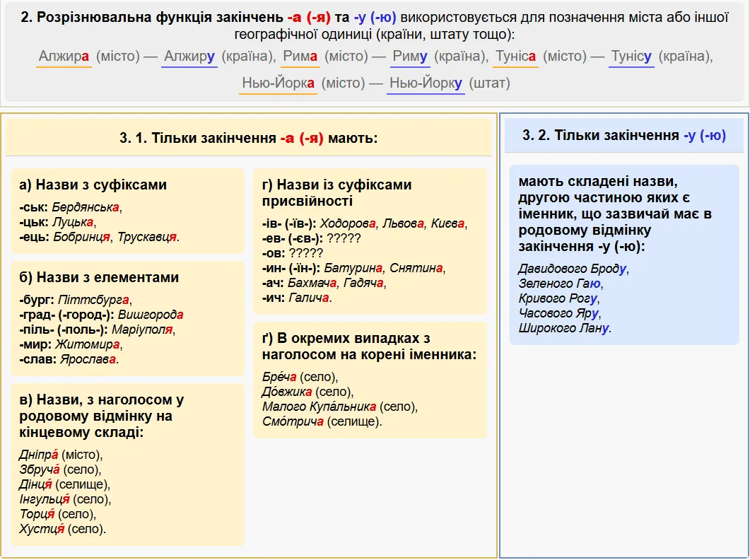The height and width of the screenshot is (560, 750).
Task: Click subheading а) Назви з суфіксами
Action: click(93, 185)
